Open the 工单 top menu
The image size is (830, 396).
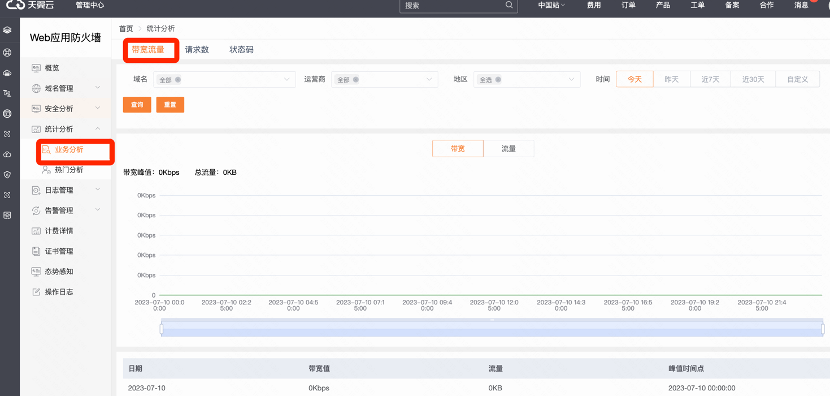tap(698, 5)
